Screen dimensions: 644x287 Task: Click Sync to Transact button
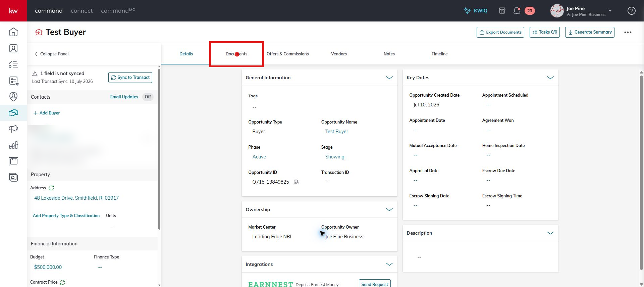click(130, 78)
